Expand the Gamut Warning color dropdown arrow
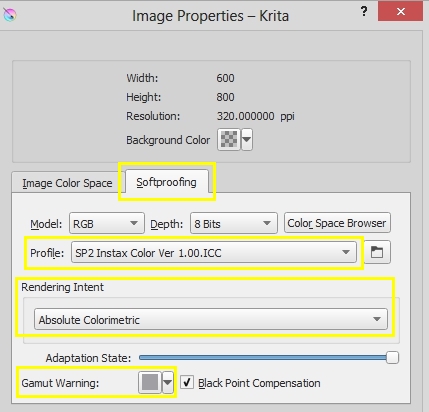Image resolution: width=429 pixels, height=412 pixels. (168, 382)
